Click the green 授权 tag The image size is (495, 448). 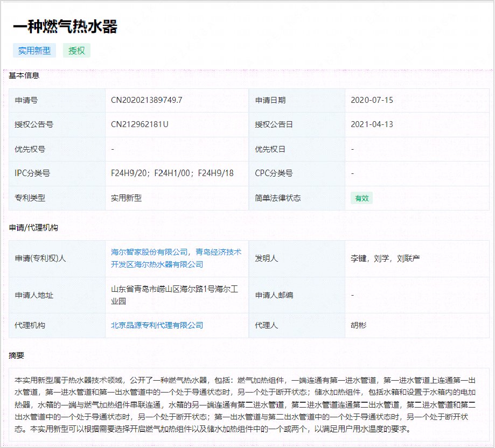pos(76,51)
